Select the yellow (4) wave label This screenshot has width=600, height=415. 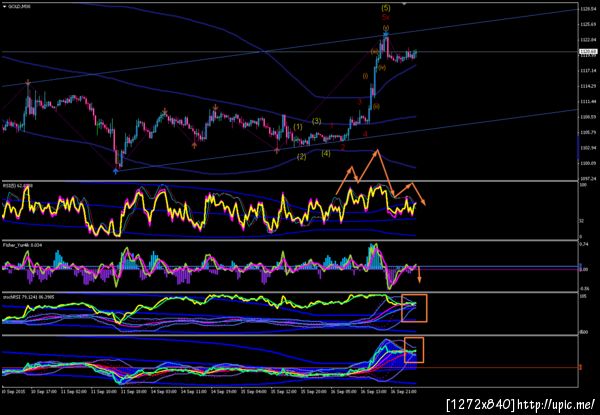[326, 153]
